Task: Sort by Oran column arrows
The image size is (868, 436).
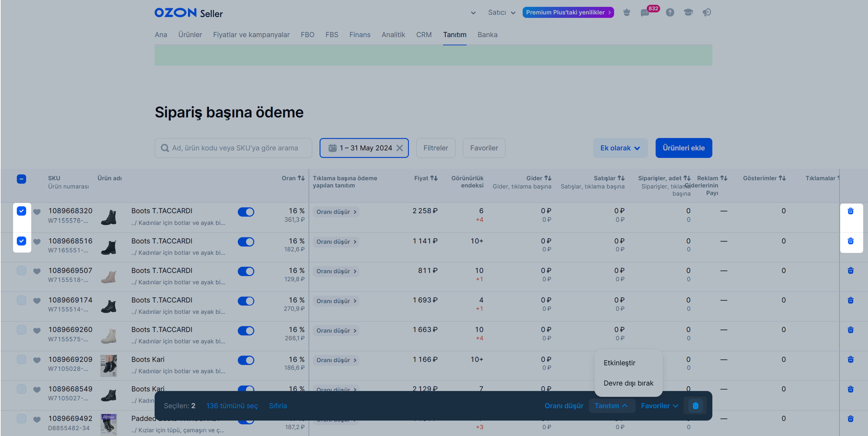Action: [x=301, y=178]
